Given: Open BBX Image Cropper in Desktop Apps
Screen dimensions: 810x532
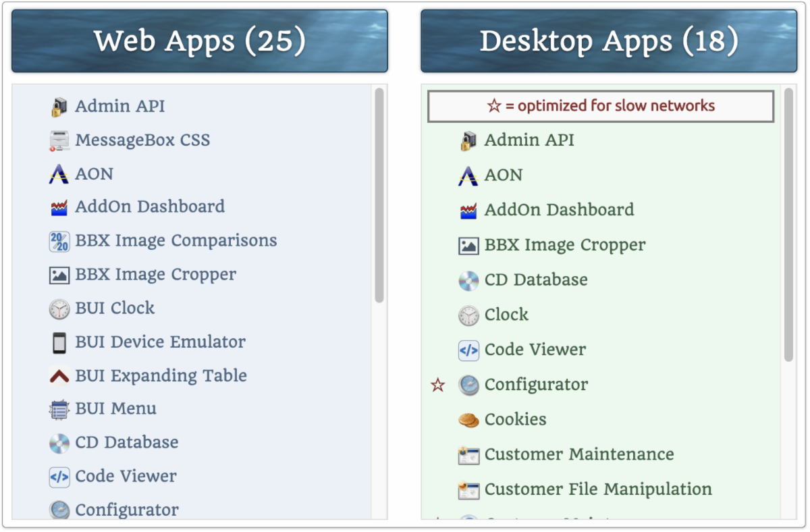Looking at the screenshot, I should click(x=565, y=246).
